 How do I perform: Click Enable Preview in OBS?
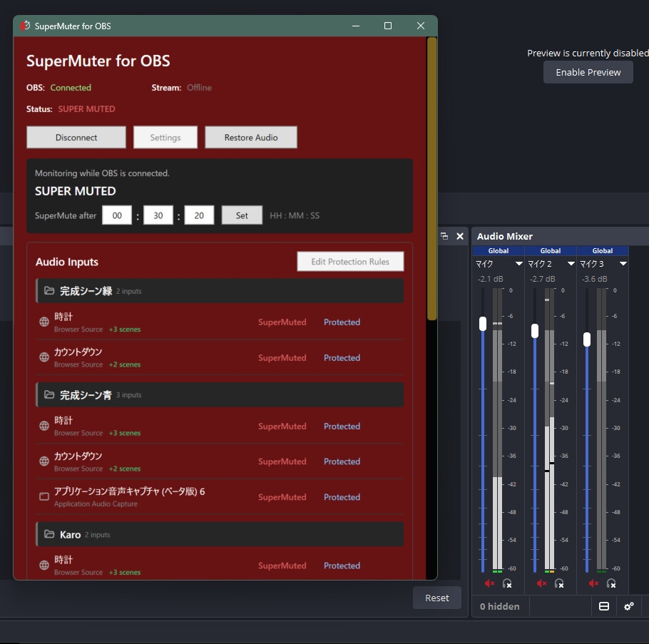pos(588,73)
